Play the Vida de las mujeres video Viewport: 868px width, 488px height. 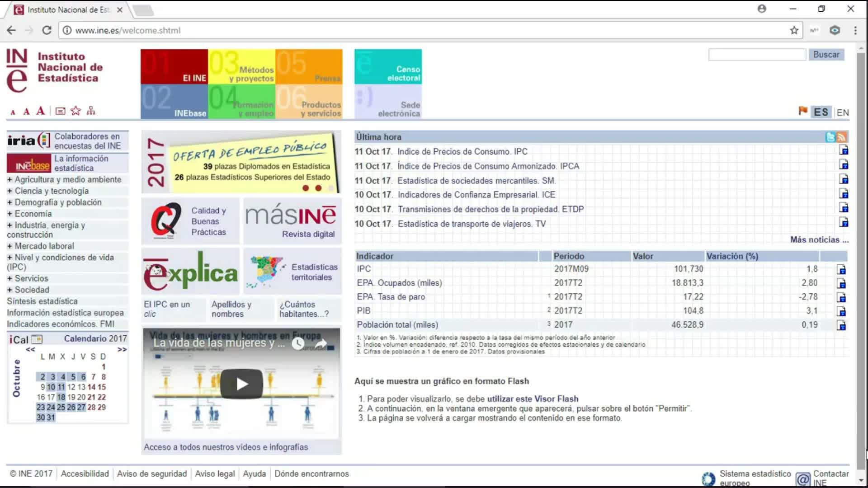[x=241, y=384]
